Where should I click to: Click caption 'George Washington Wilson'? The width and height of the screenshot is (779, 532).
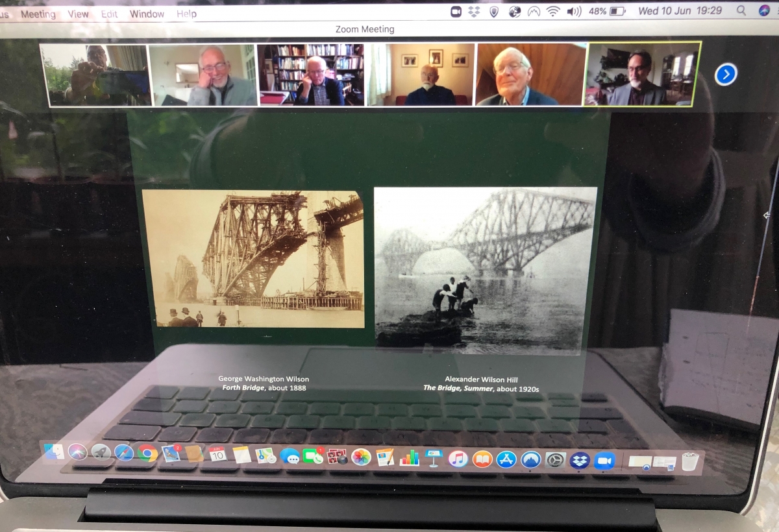tap(264, 379)
